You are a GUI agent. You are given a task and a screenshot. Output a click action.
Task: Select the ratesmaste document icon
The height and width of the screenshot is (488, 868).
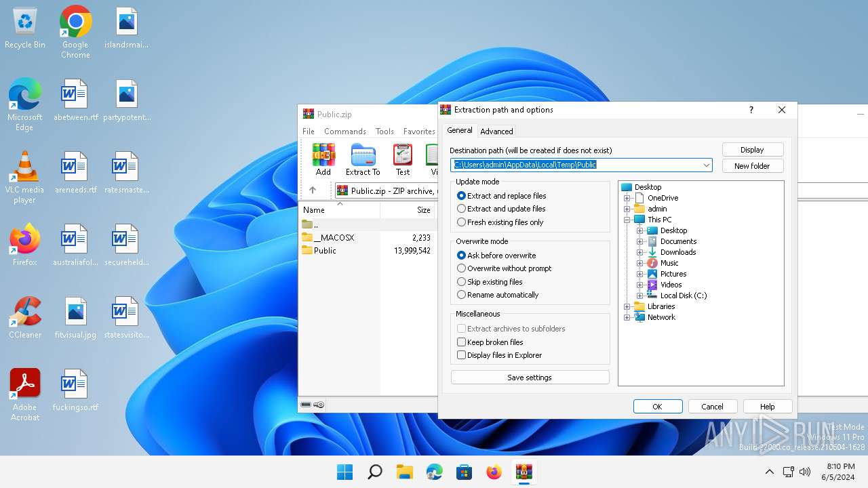126,173
